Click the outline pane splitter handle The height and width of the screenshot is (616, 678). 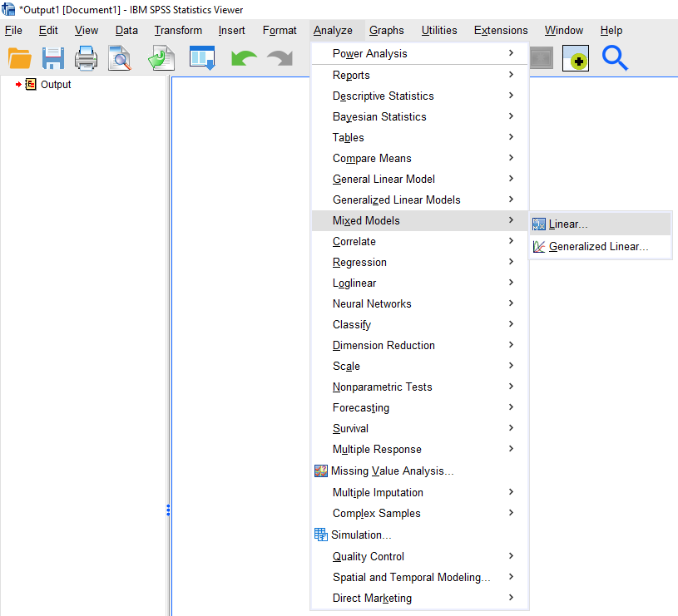tap(168, 510)
